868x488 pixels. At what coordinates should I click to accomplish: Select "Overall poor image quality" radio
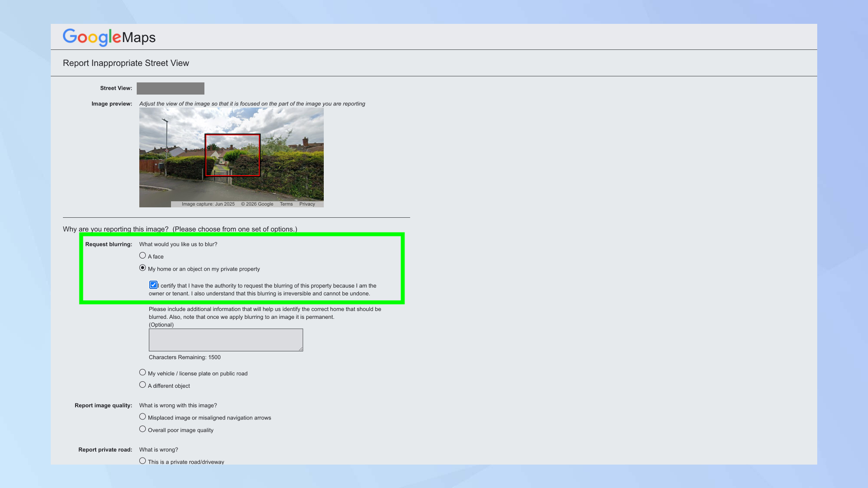(142, 429)
